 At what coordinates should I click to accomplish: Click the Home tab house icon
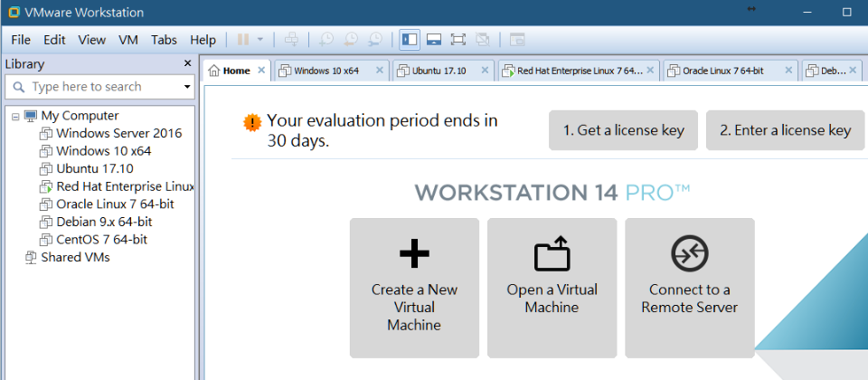(x=214, y=71)
